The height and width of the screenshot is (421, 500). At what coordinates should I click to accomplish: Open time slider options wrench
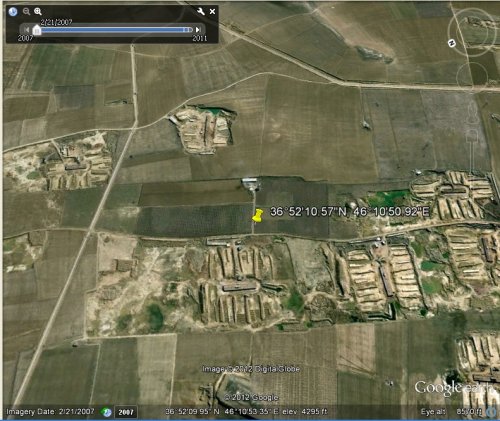pos(201,11)
